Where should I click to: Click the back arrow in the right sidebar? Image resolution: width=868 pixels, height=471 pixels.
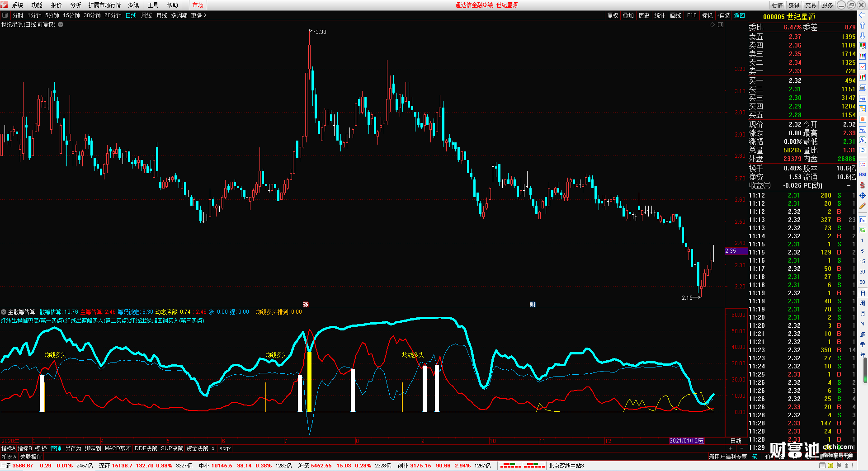[863, 15]
